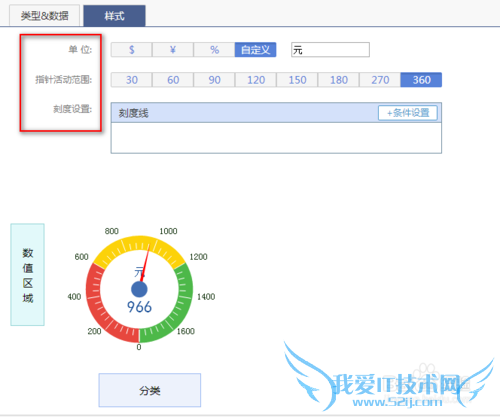Click the empty scale conditions list area
This screenshot has height=417, width=500.
click(276, 138)
